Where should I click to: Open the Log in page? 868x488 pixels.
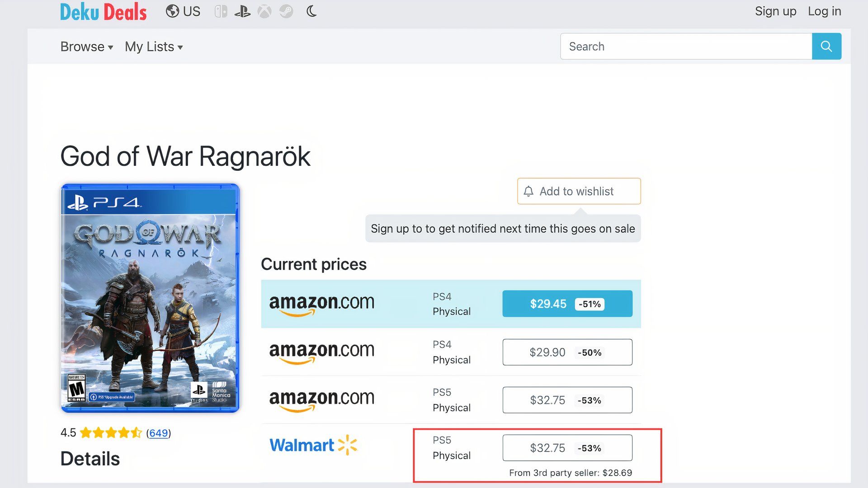click(824, 11)
